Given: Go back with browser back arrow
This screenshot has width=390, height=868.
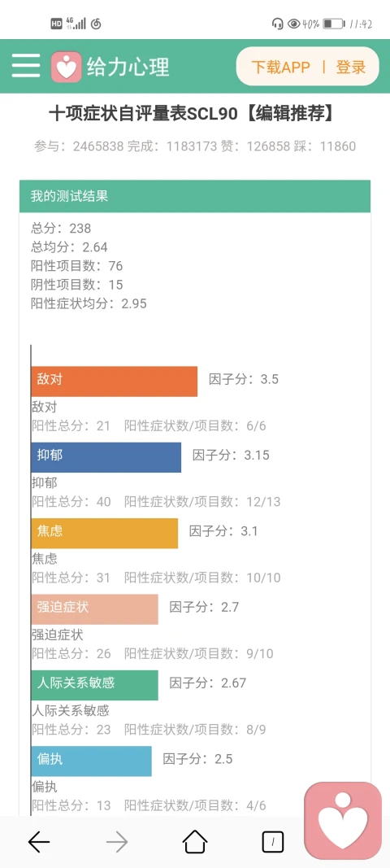Looking at the screenshot, I should pos(39,842).
